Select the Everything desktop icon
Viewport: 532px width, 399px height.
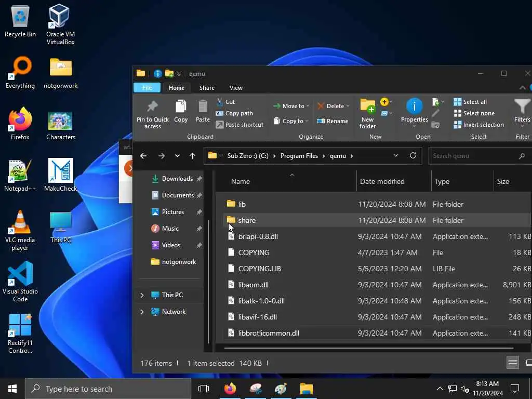(20, 72)
